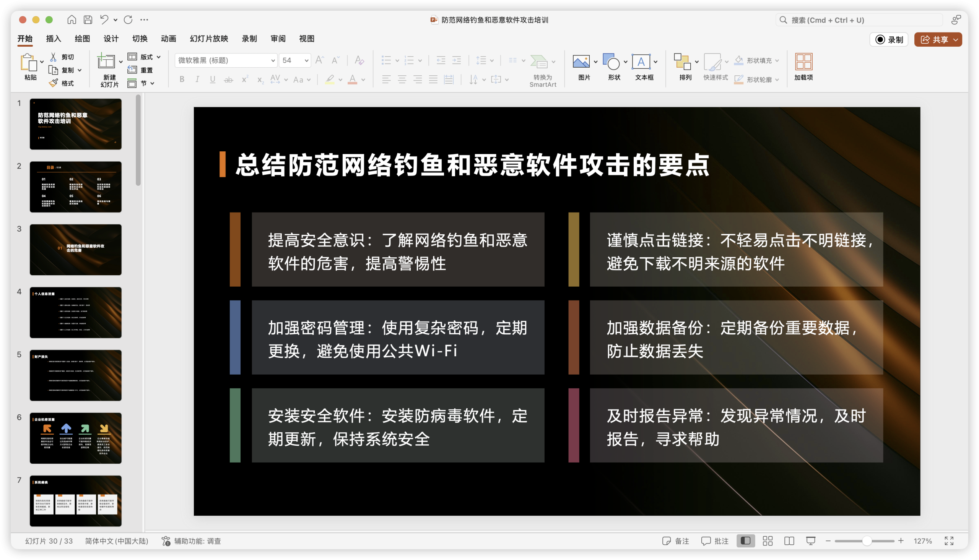Click the Undo arrow icon
This screenshot has height=560, width=979.
104,19
